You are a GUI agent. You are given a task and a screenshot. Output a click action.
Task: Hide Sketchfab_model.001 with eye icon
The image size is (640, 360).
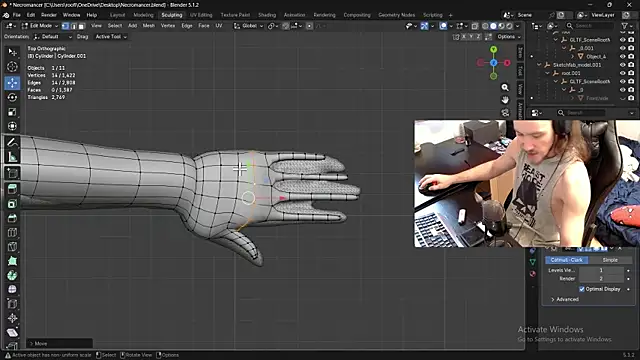[622, 65]
